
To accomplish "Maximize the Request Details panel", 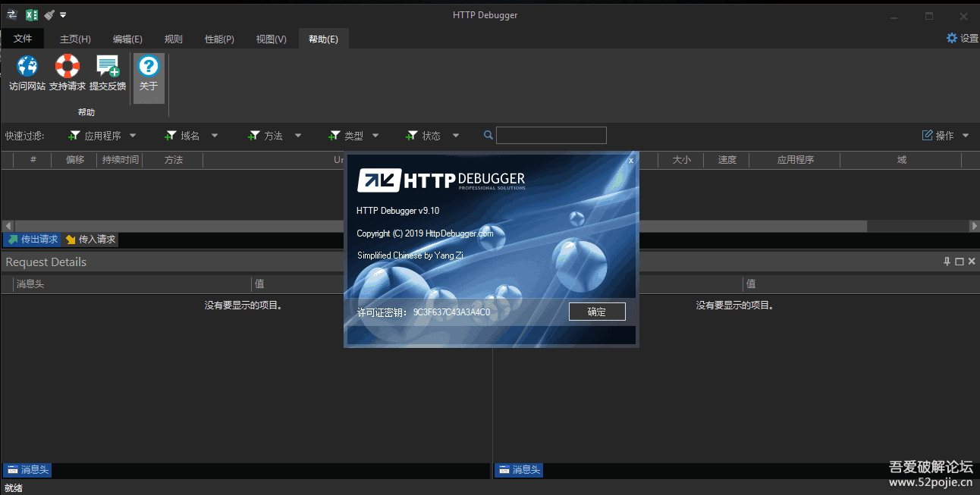I will click(x=960, y=262).
